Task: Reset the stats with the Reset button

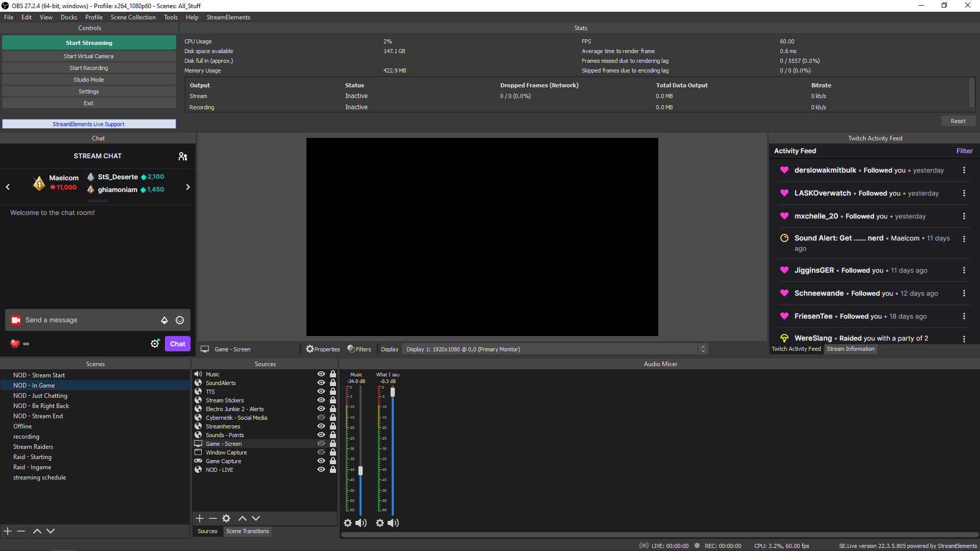Action: [x=958, y=121]
